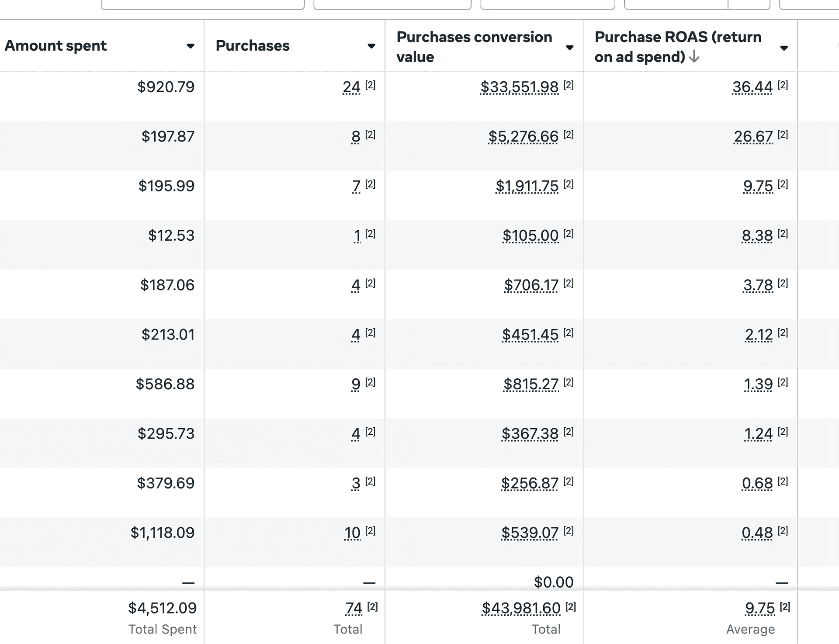
Task: Click the Purchases value 8 link
Action: click(x=355, y=136)
